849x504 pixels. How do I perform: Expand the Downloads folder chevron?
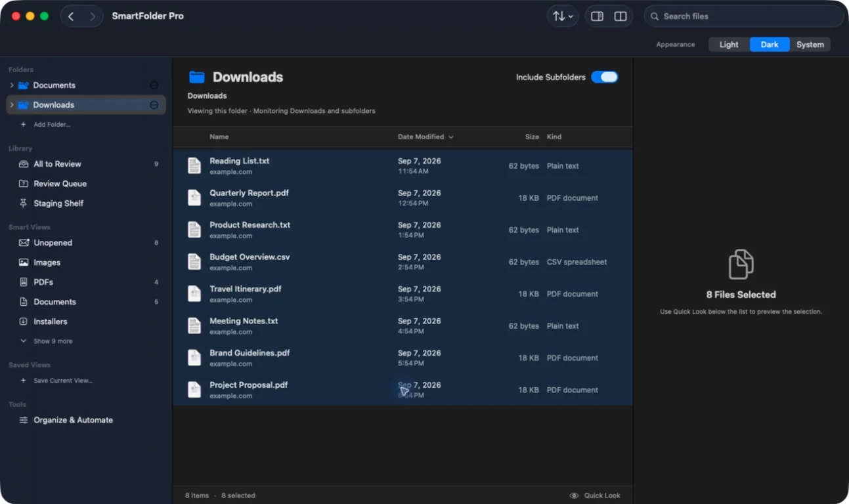12,105
